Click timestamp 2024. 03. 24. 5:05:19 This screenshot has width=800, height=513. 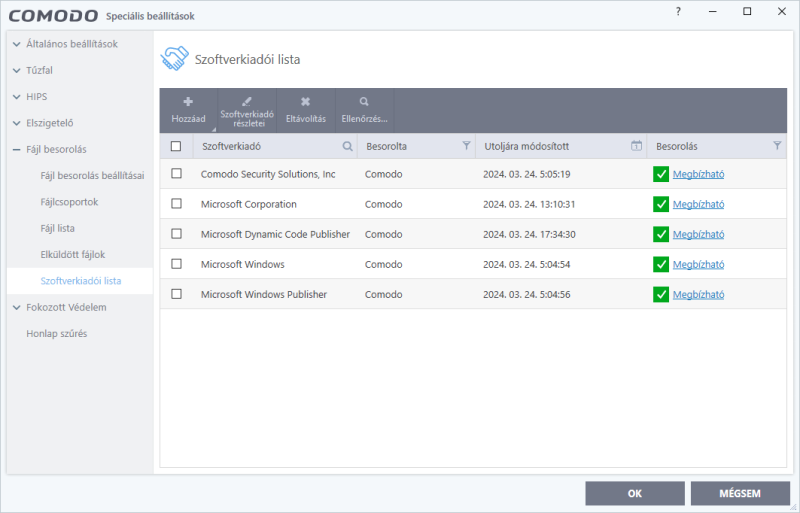527,174
